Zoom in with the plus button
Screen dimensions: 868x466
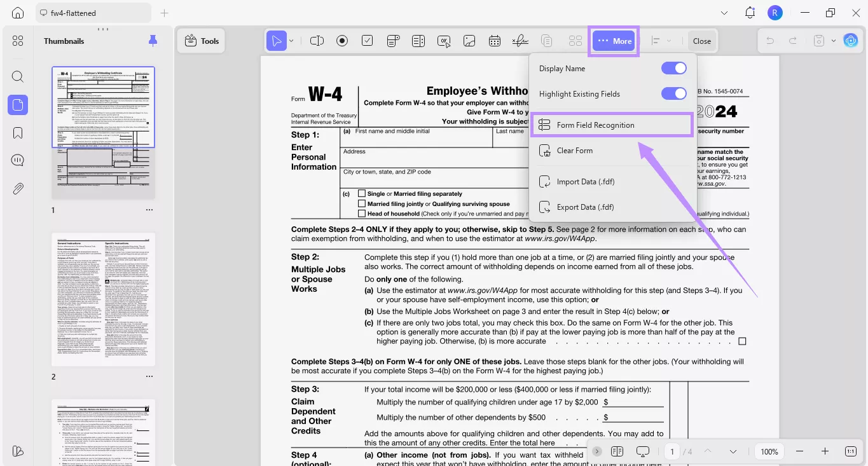pos(825,451)
